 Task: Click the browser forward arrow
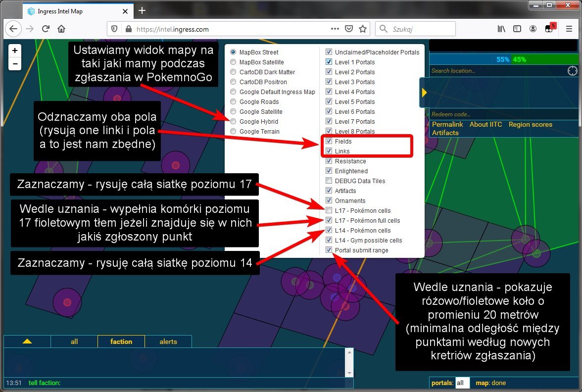pyautogui.click(x=30, y=29)
